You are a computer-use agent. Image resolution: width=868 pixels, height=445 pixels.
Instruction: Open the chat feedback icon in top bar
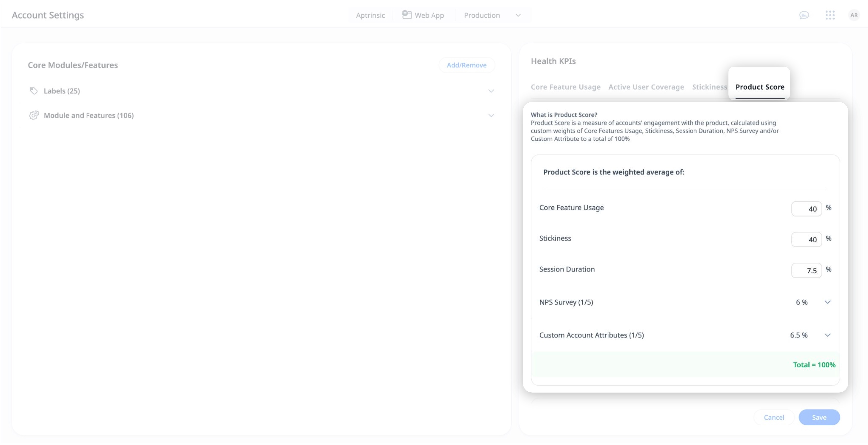click(805, 15)
